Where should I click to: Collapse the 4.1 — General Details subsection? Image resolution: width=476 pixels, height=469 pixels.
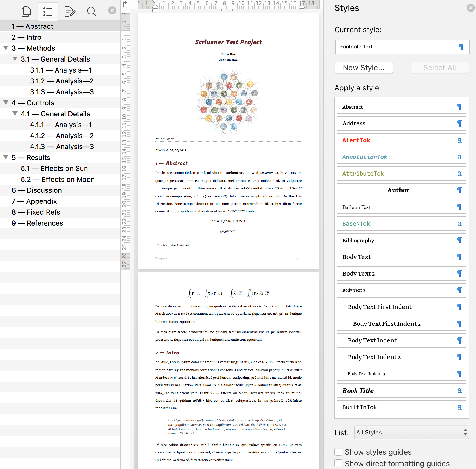15,113
